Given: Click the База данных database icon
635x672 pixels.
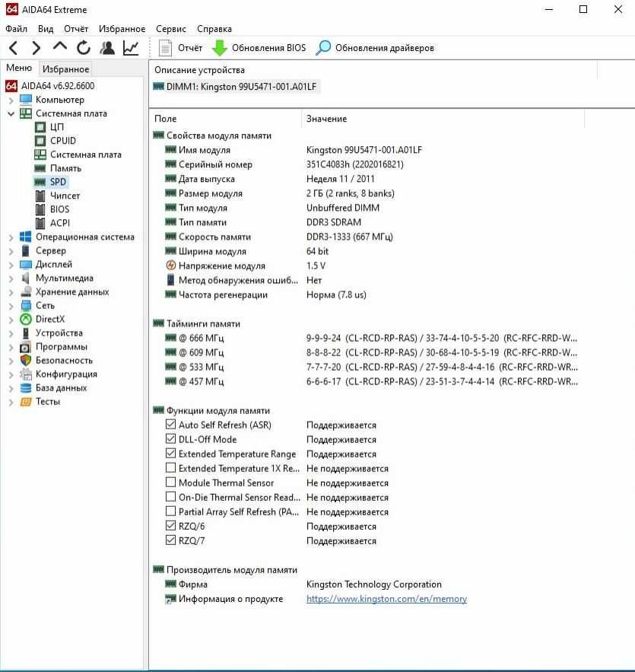Looking at the screenshot, I should tap(26, 388).
